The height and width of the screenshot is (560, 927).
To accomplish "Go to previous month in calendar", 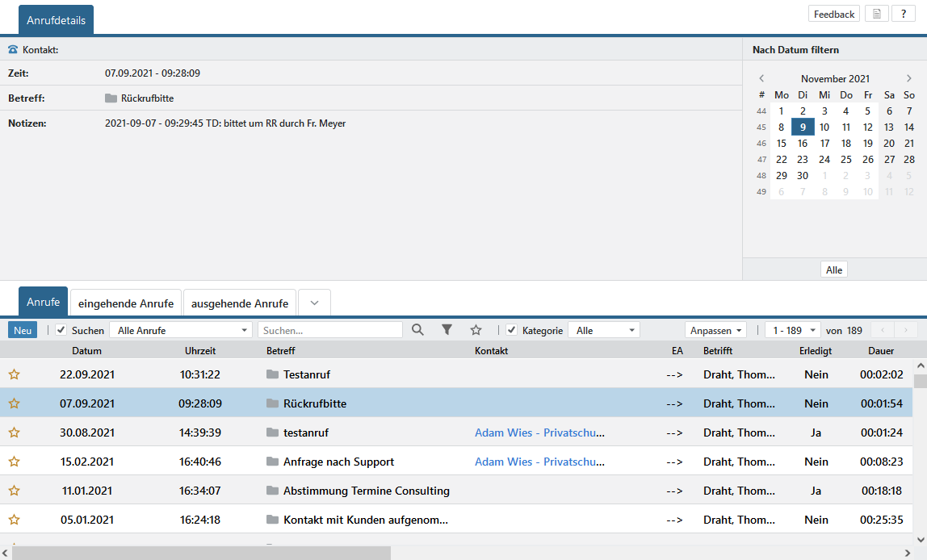I will pyautogui.click(x=761, y=78).
